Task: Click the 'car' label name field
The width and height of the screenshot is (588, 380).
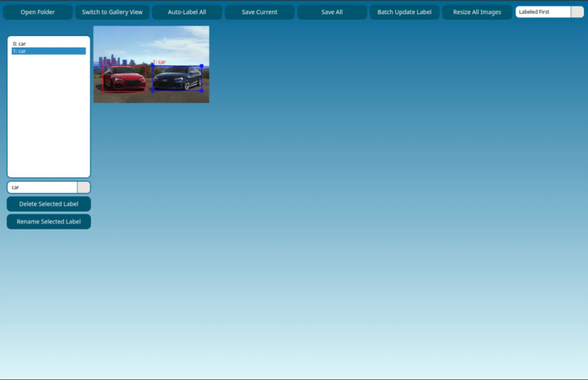Action: tap(42, 187)
